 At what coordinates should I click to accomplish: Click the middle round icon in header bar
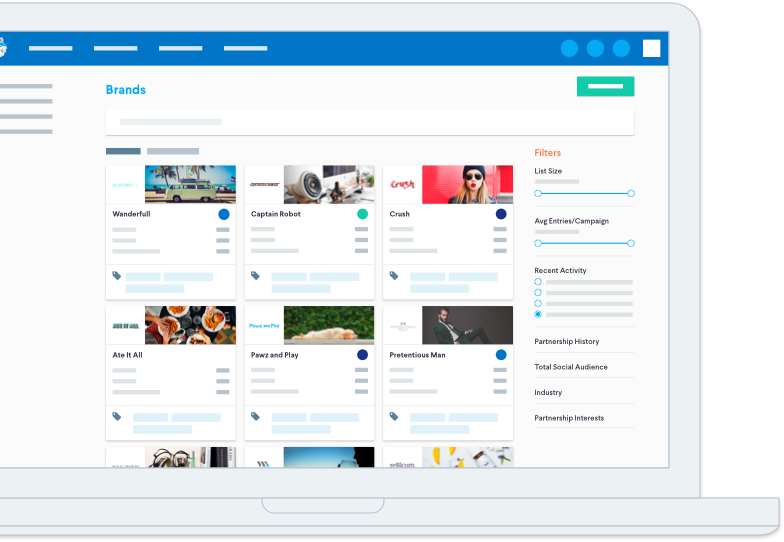pyautogui.click(x=596, y=48)
